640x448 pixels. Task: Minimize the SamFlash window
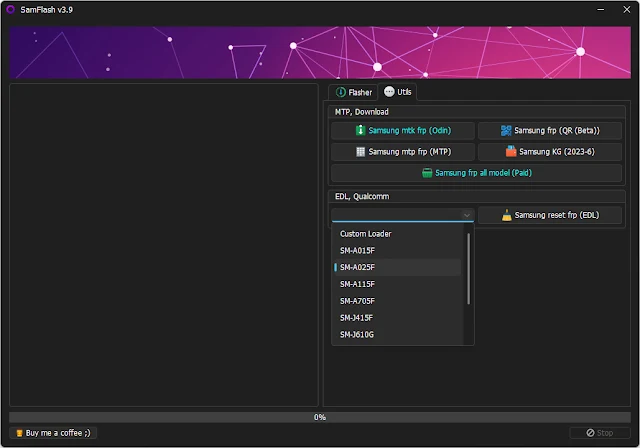coord(601,9)
